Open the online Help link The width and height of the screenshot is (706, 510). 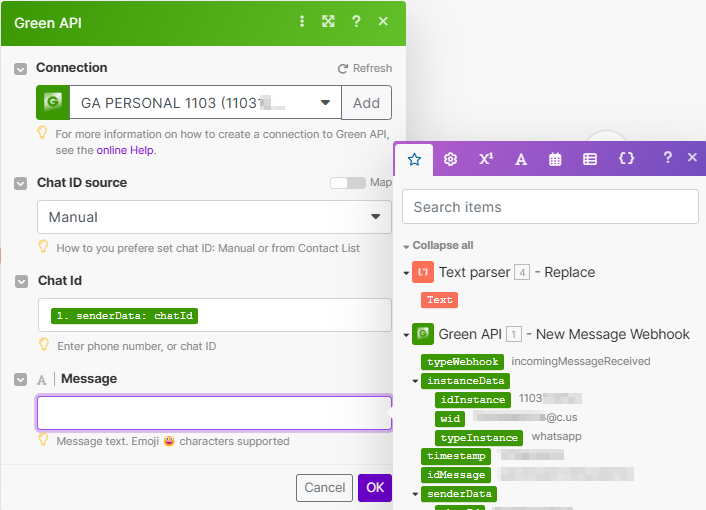click(x=125, y=150)
